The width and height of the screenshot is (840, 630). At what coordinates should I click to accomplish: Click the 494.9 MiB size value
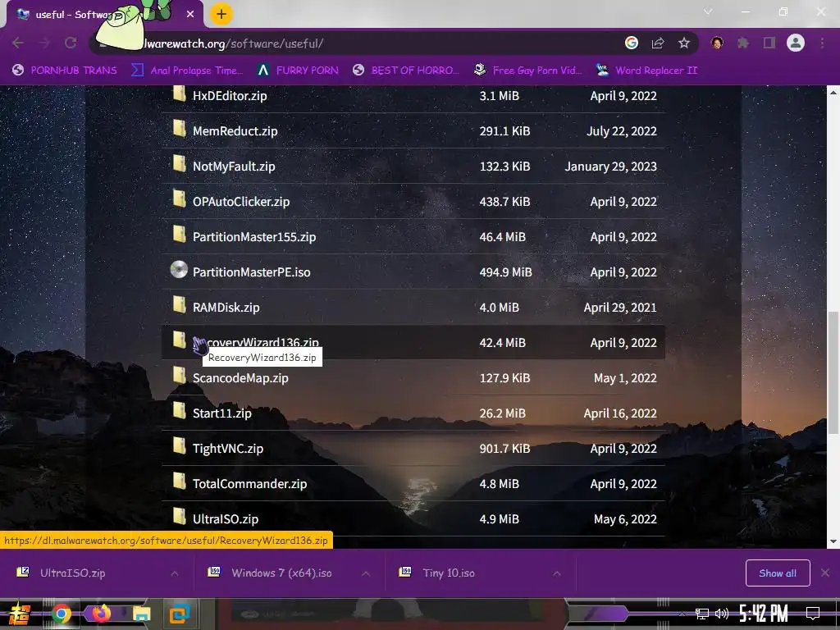[505, 272]
